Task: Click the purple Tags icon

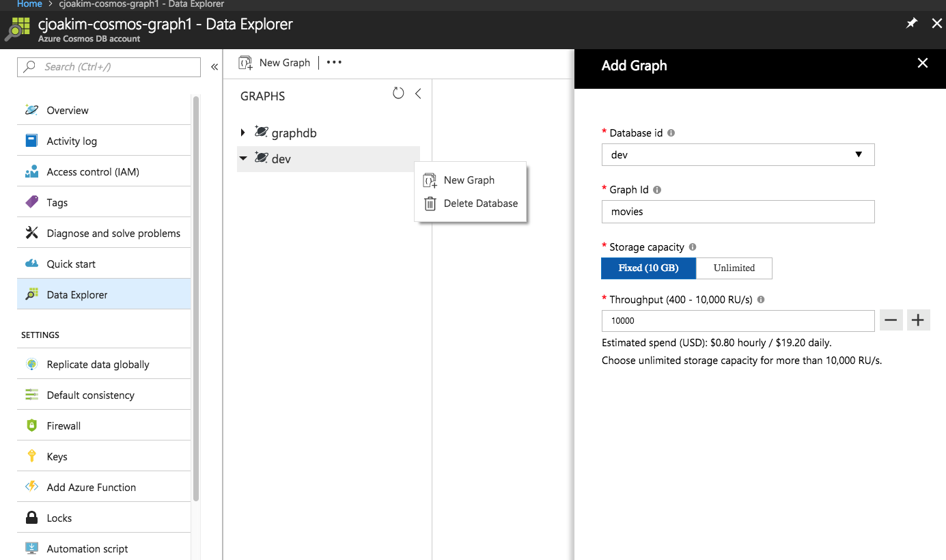Action: tap(31, 202)
